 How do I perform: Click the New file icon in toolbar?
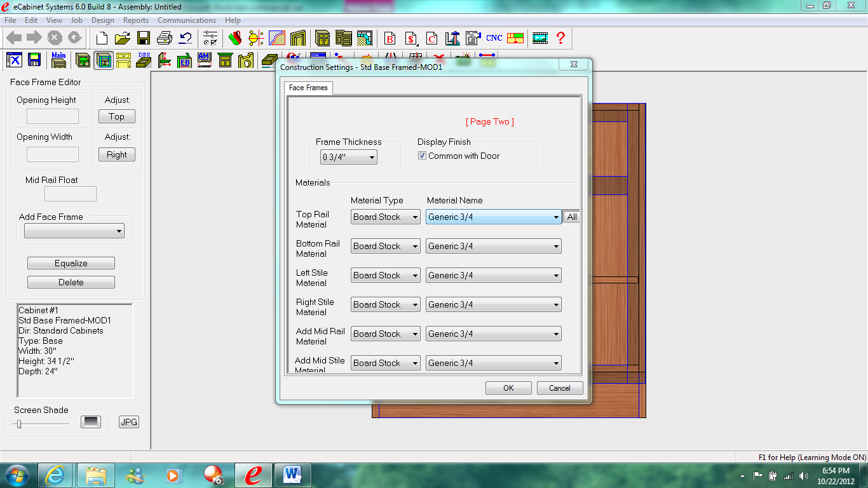coord(102,38)
